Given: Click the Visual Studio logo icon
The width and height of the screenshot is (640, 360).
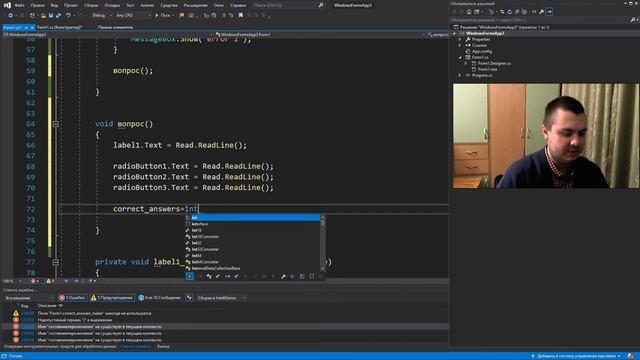Looking at the screenshot, I should (7, 5).
